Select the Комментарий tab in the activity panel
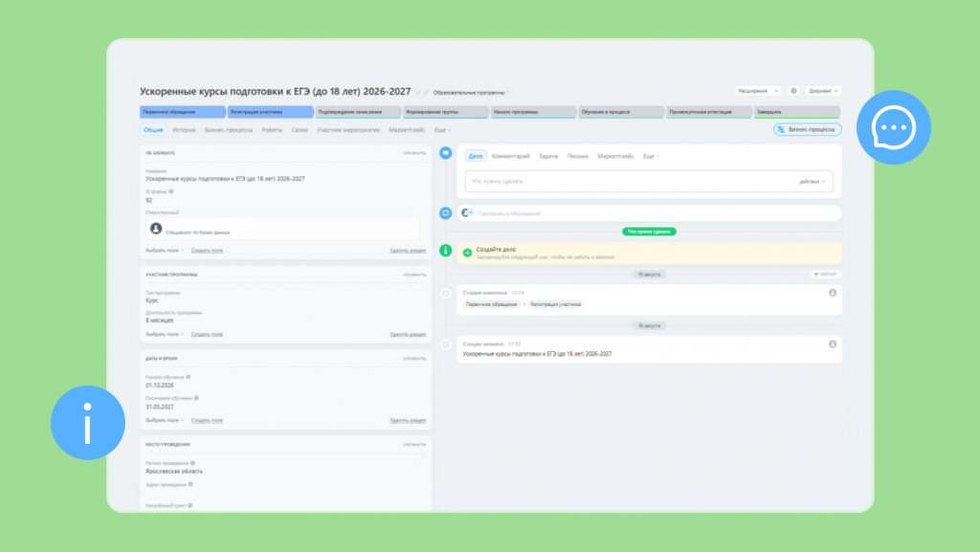The height and width of the screenshot is (552, 980). (511, 156)
